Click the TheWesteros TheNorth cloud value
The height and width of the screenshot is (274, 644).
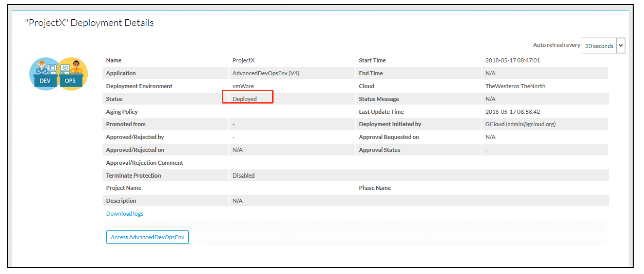click(515, 86)
